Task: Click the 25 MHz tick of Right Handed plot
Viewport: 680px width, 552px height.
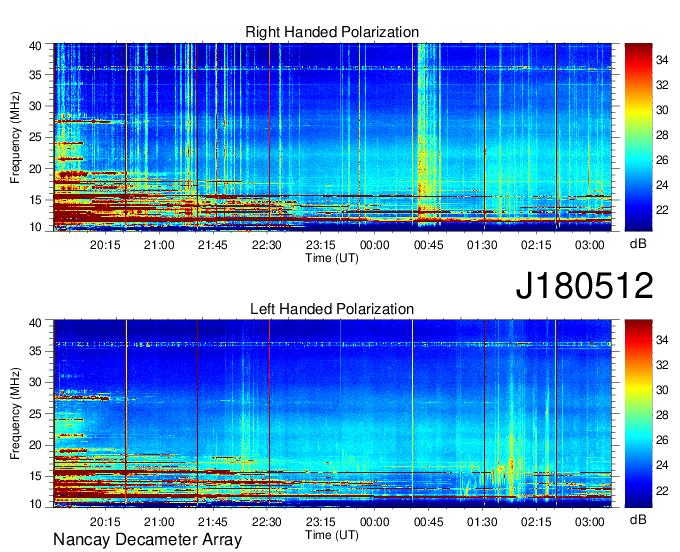Action: tap(35, 137)
